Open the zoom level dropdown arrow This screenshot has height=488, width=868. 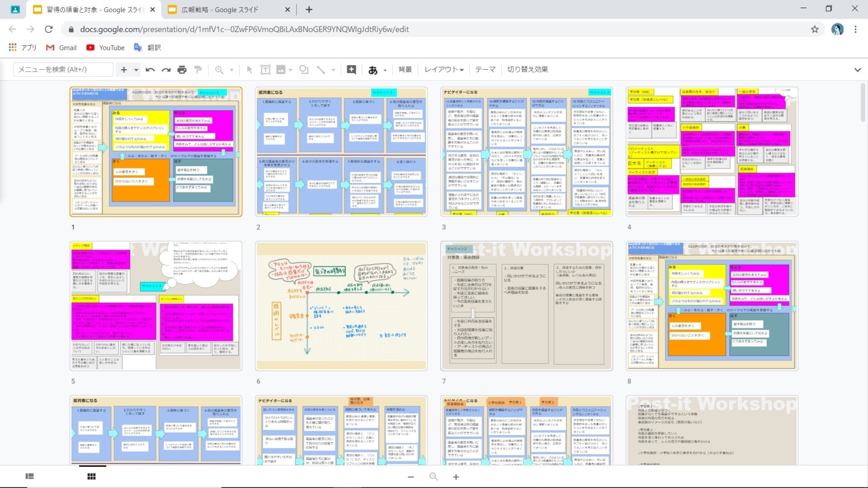click(x=232, y=70)
